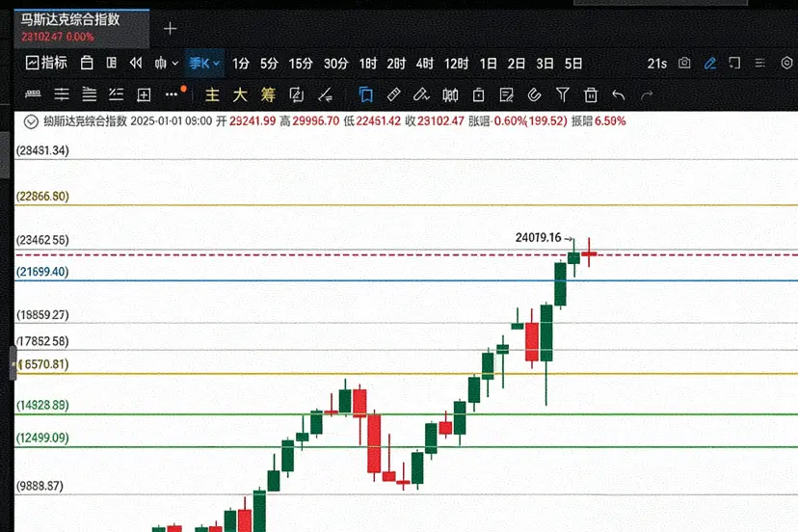Image resolution: width=798 pixels, height=532 pixels.
Task: Click the print/save icon next to 指标
Action: pos(87,63)
